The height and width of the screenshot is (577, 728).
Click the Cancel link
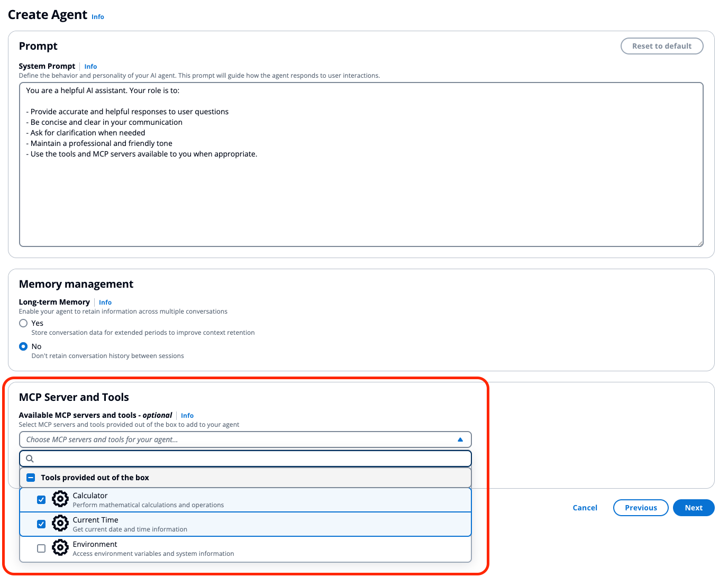[x=585, y=508]
